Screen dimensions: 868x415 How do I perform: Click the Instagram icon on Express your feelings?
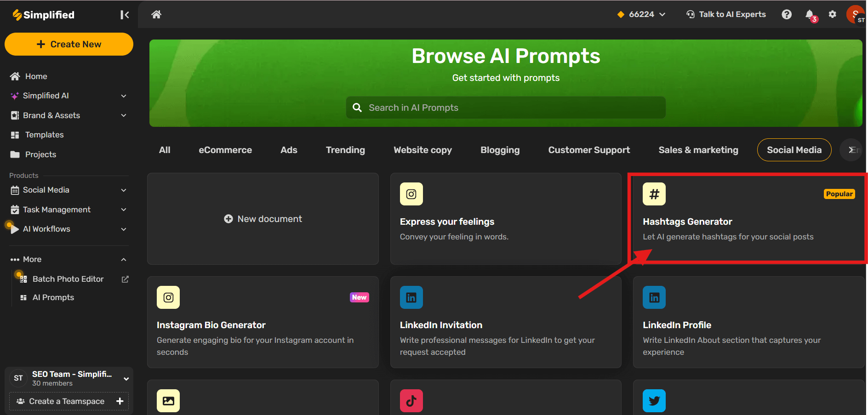[411, 194]
